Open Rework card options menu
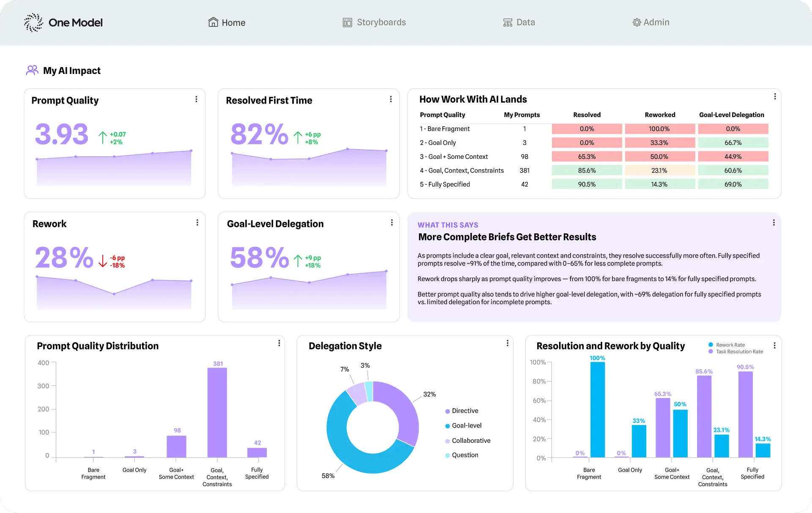This screenshot has height=513, width=812. (197, 222)
